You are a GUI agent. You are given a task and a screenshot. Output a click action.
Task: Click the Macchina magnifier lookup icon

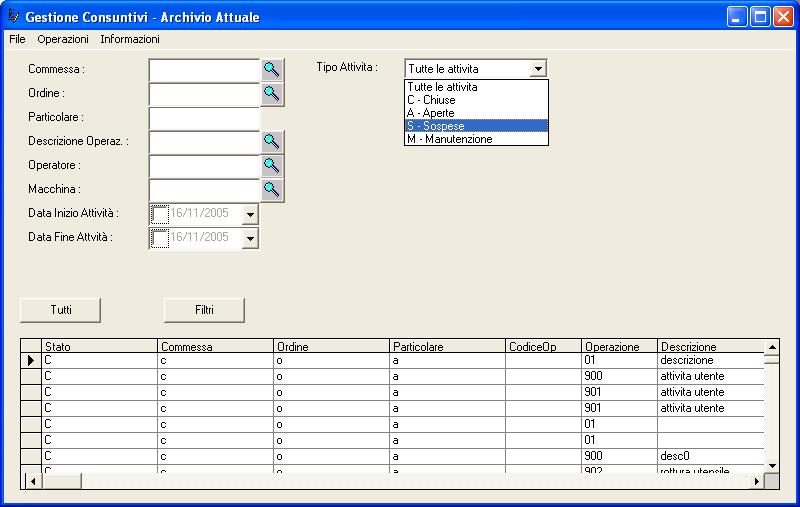tap(272, 190)
